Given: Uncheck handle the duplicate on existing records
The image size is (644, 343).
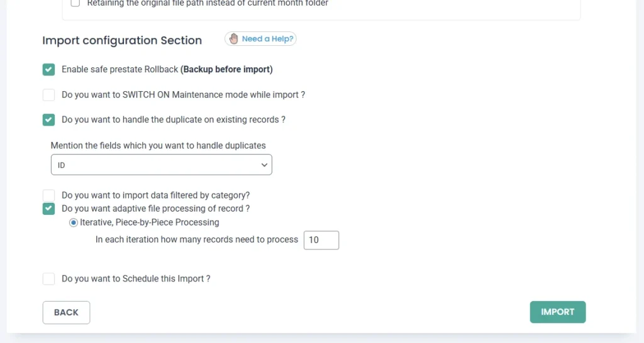Looking at the screenshot, I should pyautogui.click(x=49, y=120).
